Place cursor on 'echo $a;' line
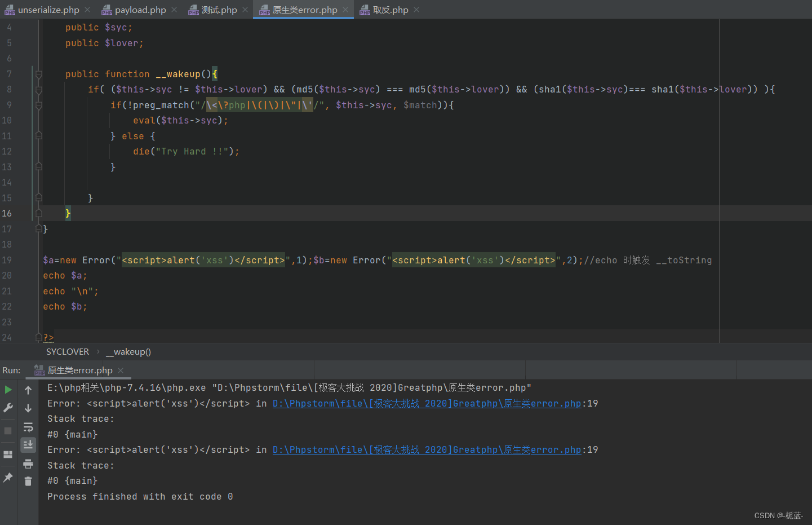 pos(65,276)
